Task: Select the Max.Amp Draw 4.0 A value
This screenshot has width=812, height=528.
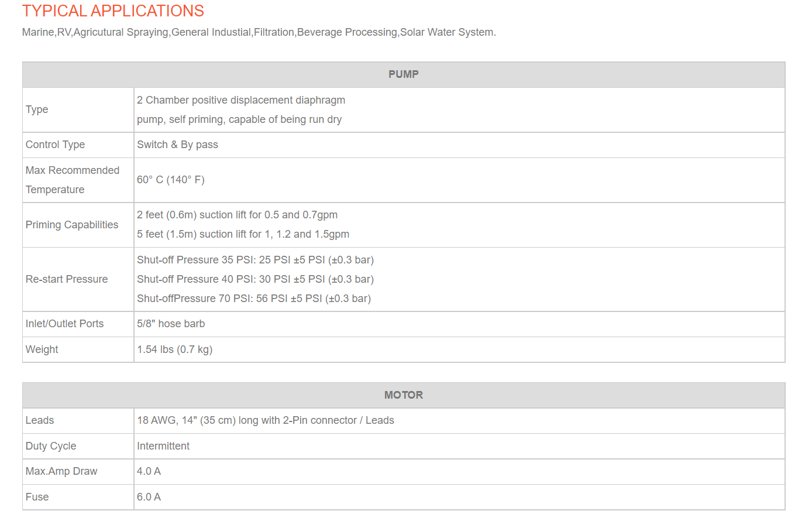Action: point(149,471)
